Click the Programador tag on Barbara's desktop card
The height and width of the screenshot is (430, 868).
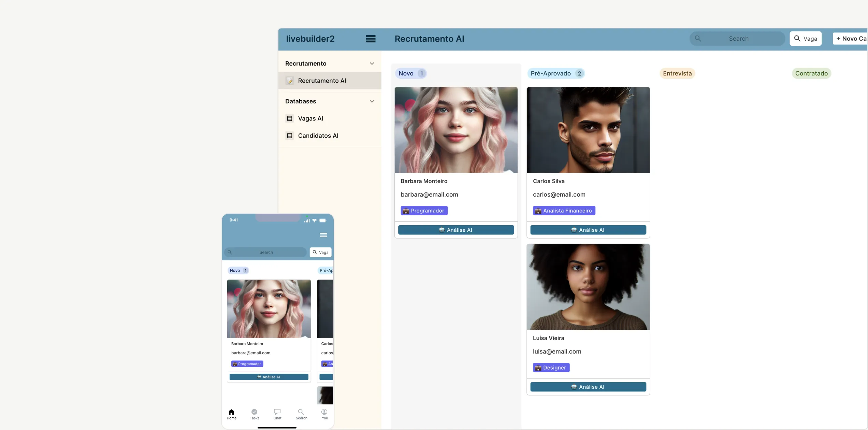[x=424, y=211]
